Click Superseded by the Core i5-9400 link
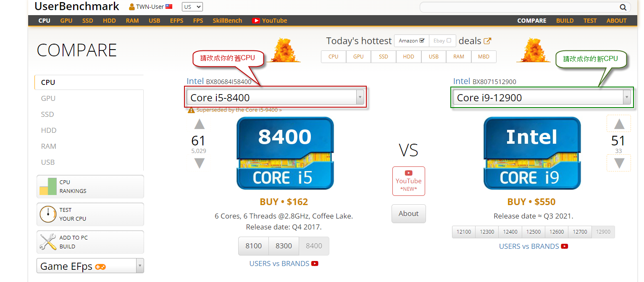The width and height of the screenshot is (644, 282). (x=239, y=110)
